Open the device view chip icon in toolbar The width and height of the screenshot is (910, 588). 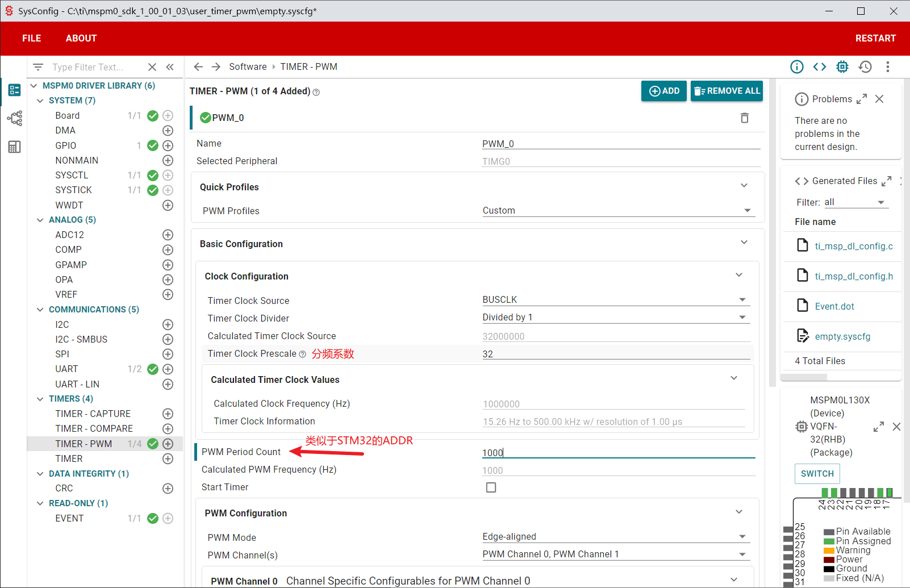tap(842, 67)
